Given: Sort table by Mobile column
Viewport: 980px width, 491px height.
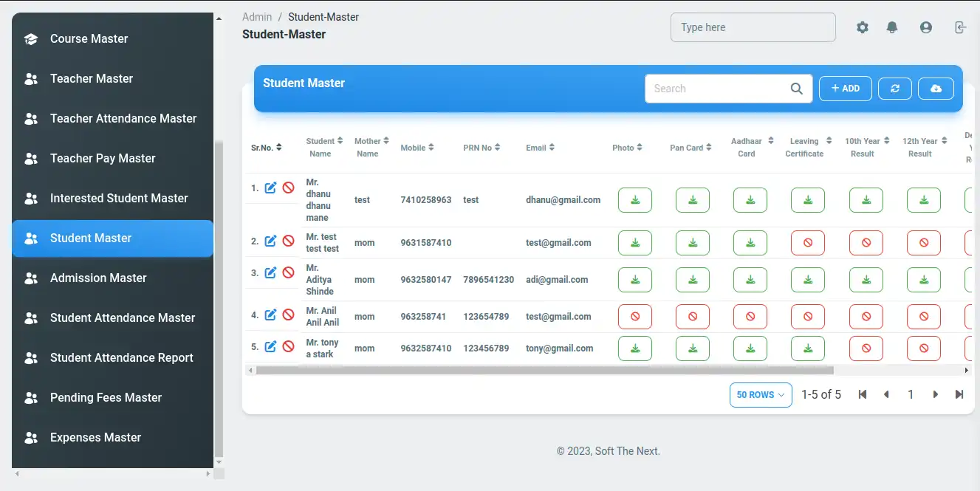Looking at the screenshot, I should [417, 148].
